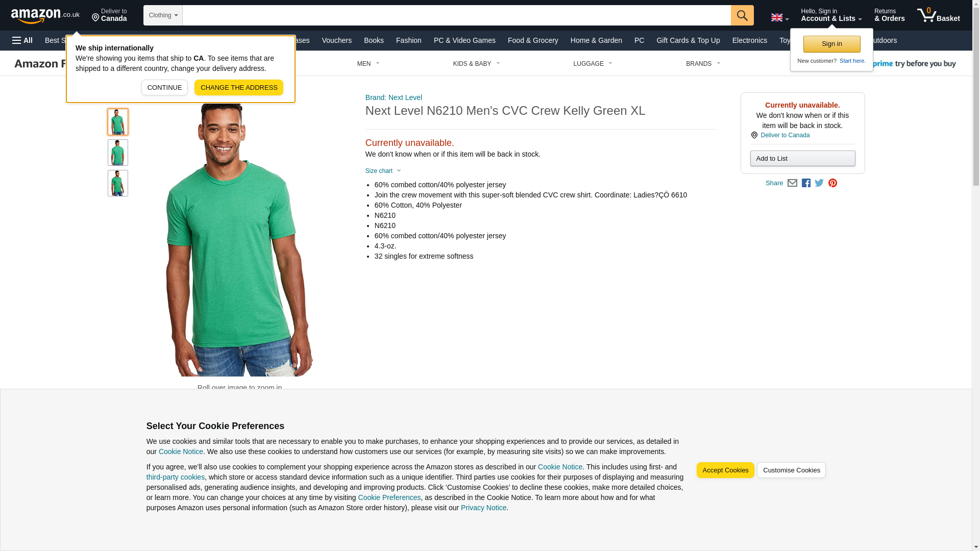The image size is (980, 551).
Task: Share via email envelope icon
Action: click(x=792, y=183)
